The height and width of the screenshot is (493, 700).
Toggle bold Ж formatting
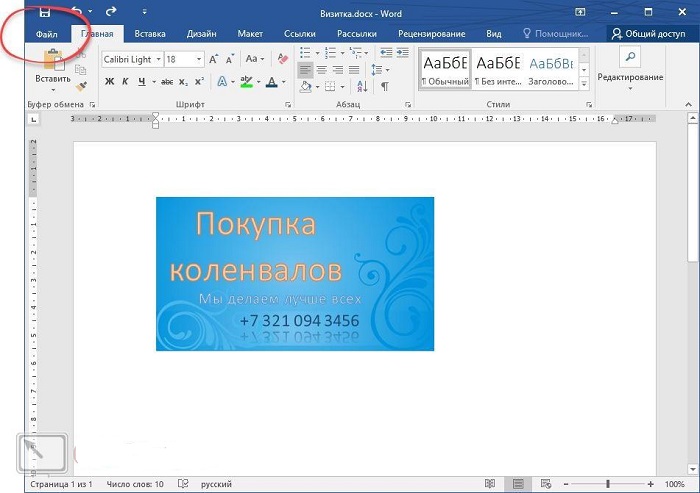click(x=109, y=82)
